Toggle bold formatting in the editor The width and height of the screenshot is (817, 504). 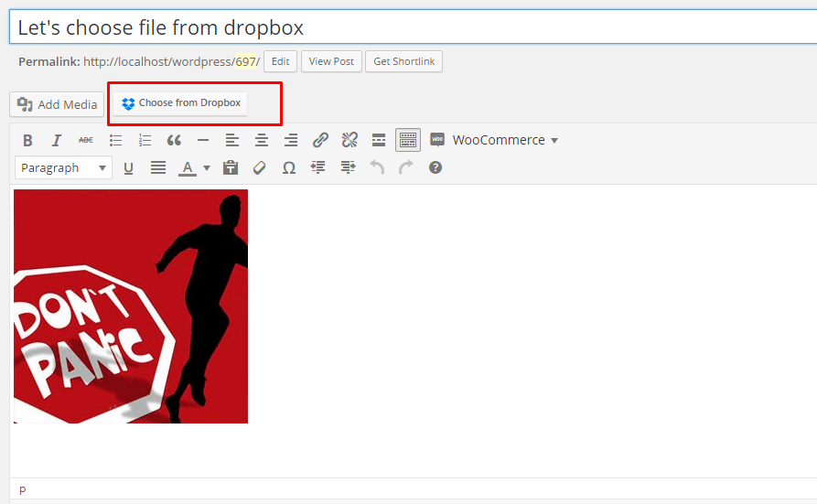(x=27, y=140)
